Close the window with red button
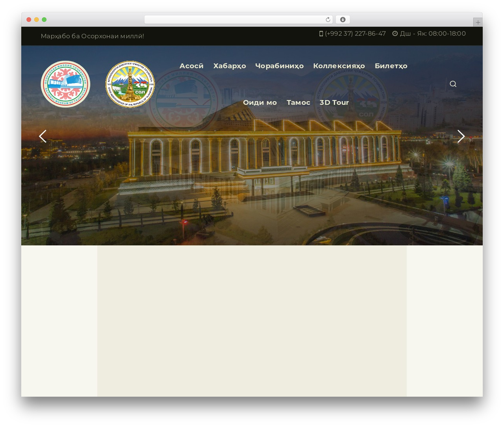This screenshot has height=427, width=504. click(x=29, y=20)
